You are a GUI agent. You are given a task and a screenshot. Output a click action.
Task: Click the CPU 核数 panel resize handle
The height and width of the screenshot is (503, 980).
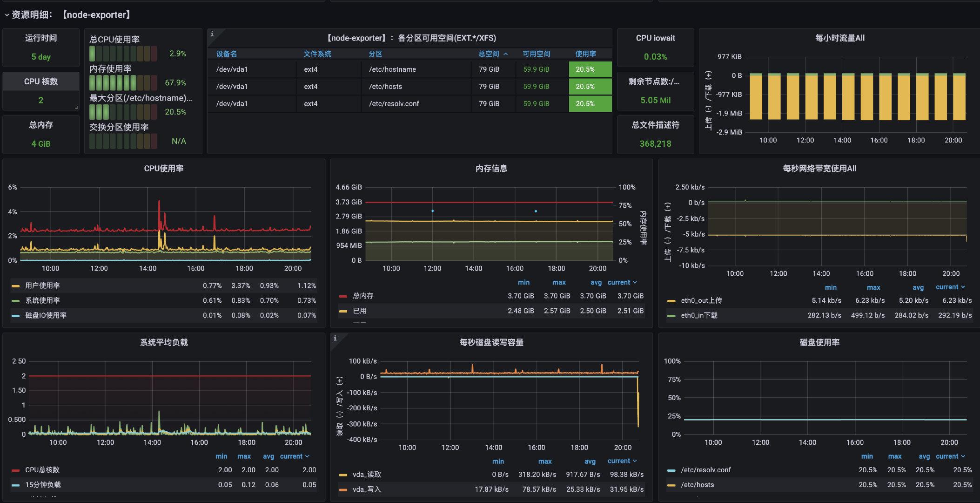tap(76, 108)
